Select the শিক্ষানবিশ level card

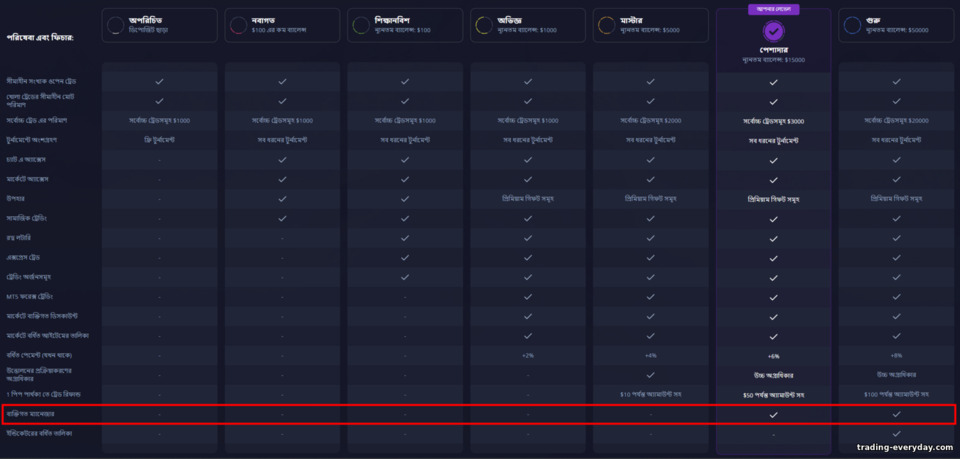pos(405,25)
